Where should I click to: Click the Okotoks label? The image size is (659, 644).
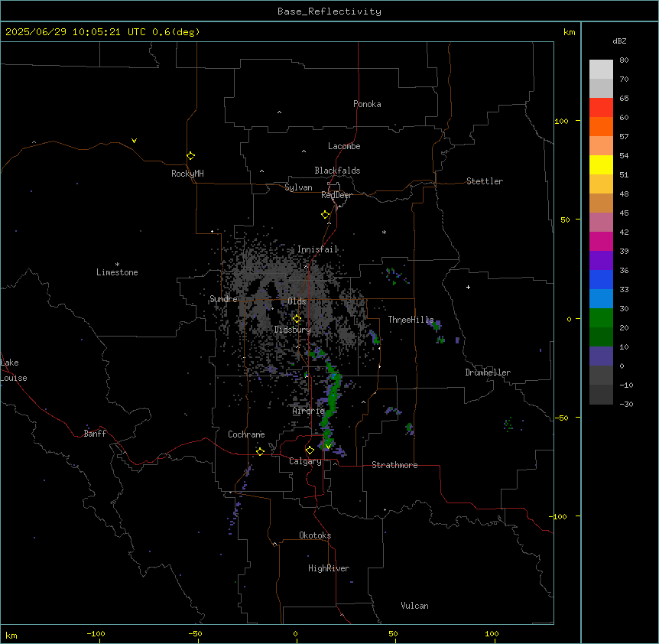coord(315,535)
